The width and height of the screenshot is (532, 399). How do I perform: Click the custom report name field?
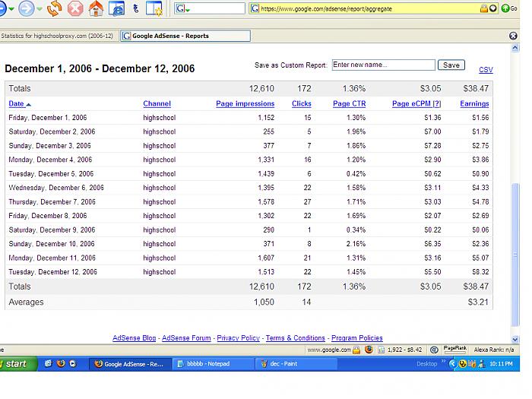pos(383,65)
